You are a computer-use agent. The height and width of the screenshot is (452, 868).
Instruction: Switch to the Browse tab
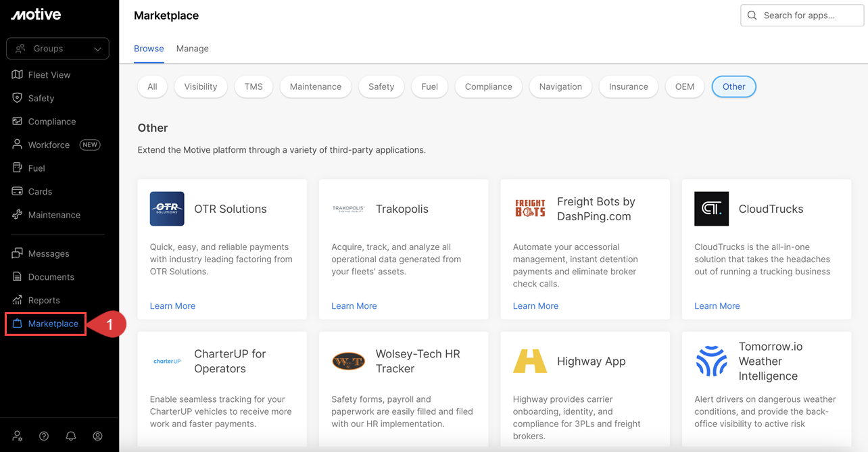point(149,49)
